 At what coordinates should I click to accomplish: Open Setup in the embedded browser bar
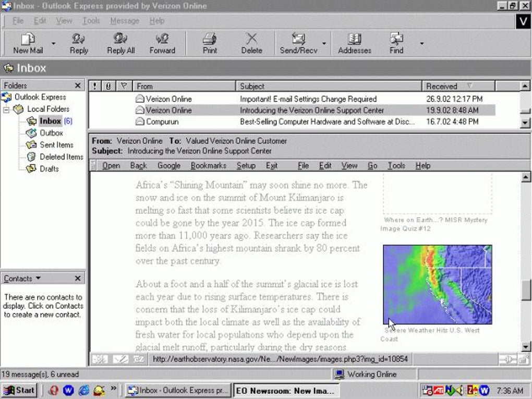[246, 165]
